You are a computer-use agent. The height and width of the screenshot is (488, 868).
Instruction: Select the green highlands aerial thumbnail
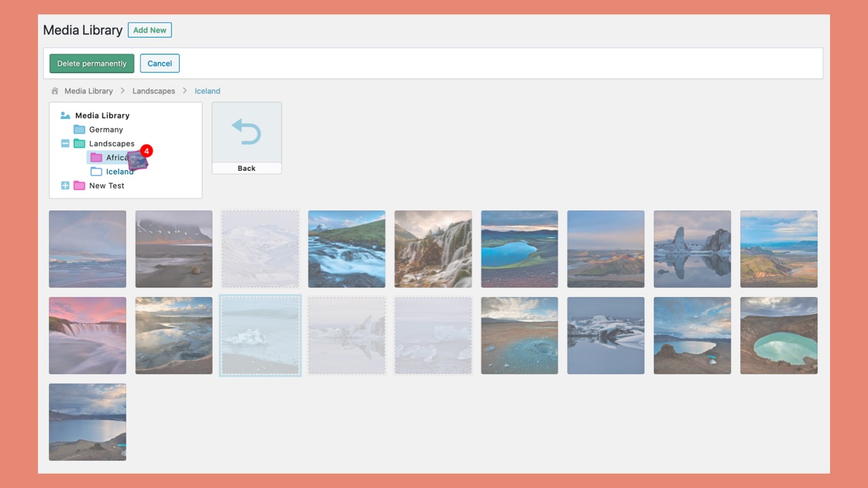[778, 249]
